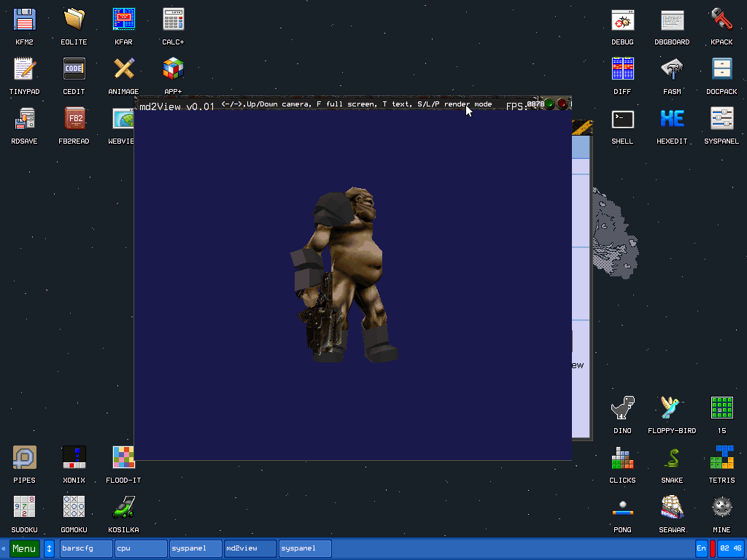Toggle the En keyboard layout indicator
Image resolution: width=747 pixels, height=560 pixels.
pos(701,548)
